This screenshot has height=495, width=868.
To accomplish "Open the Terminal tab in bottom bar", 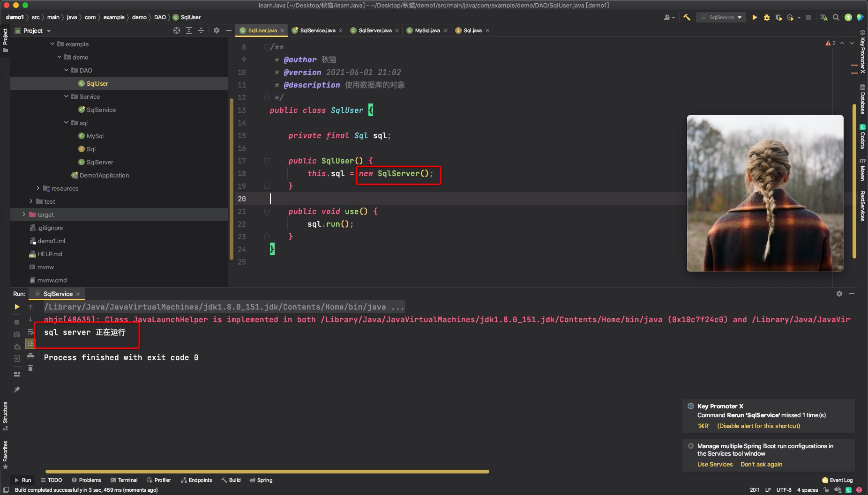I will point(124,480).
